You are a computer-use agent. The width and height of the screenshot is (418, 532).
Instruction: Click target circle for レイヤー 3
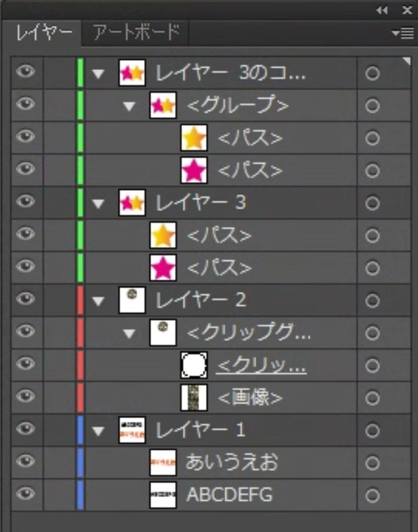tap(372, 203)
